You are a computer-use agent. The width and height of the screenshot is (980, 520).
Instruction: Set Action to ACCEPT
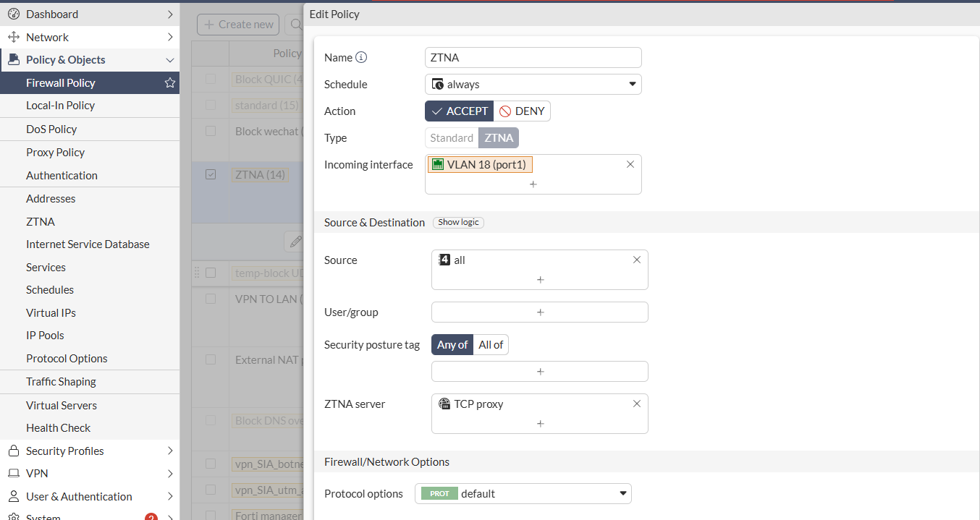click(459, 111)
